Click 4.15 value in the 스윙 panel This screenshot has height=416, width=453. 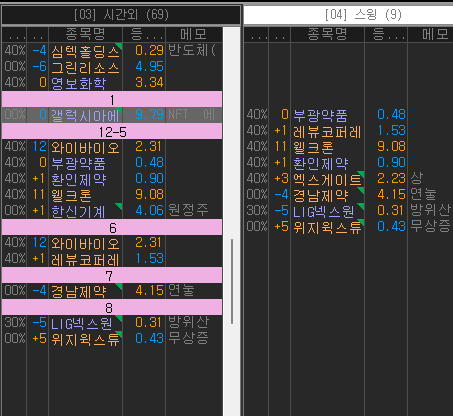coord(391,195)
